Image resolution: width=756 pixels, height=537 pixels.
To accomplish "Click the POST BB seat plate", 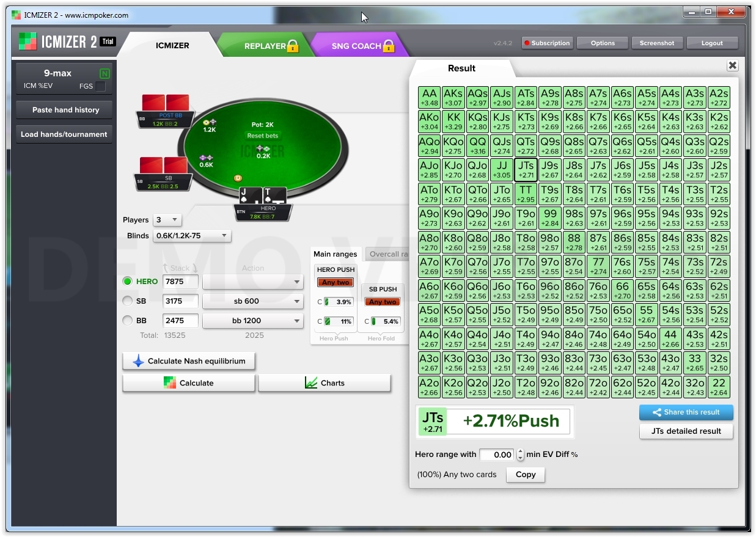I will click(x=166, y=119).
